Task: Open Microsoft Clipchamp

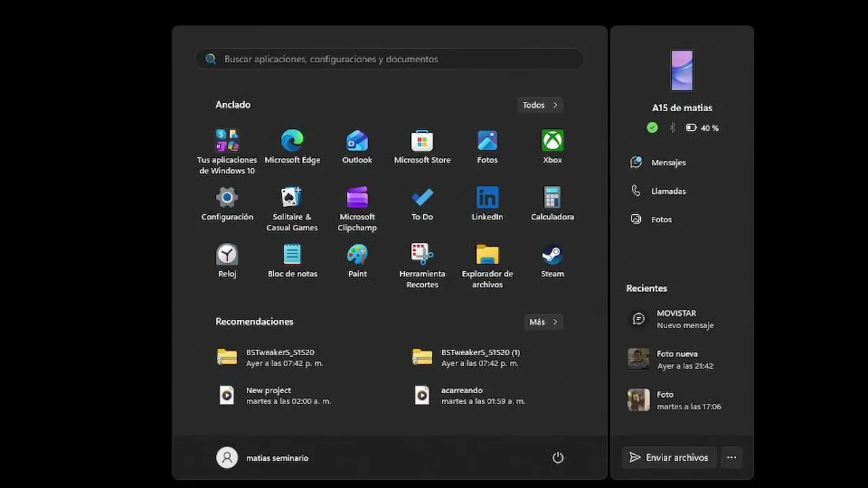Action: point(357,209)
